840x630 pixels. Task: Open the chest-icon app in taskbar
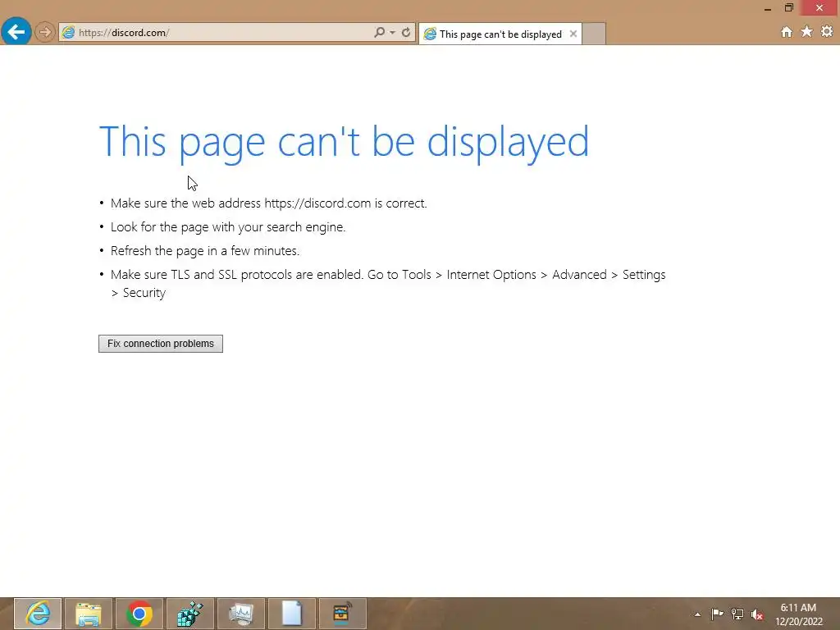(x=343, y=614)
